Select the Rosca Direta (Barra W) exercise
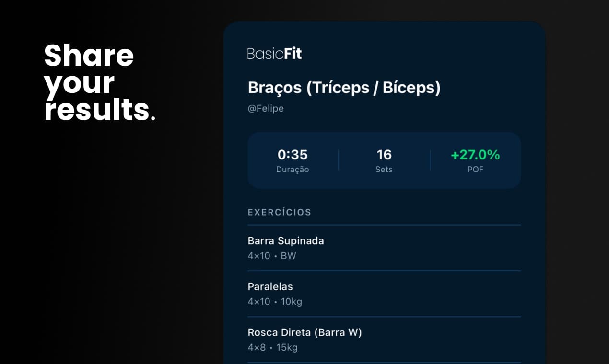This screenshot has width=609, height=364. coord(305,332)
